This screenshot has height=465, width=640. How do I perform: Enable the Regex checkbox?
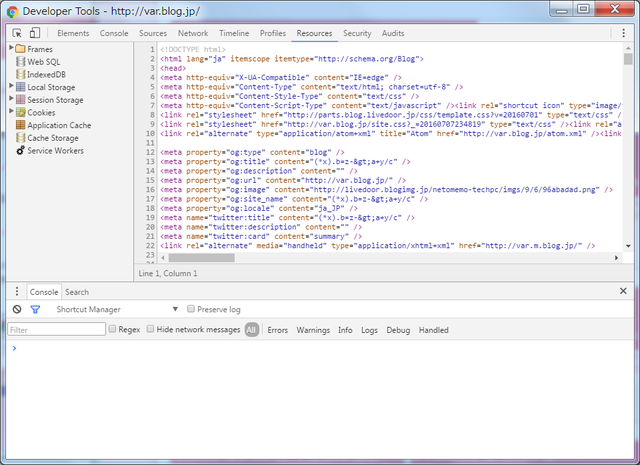click(112, 329)
